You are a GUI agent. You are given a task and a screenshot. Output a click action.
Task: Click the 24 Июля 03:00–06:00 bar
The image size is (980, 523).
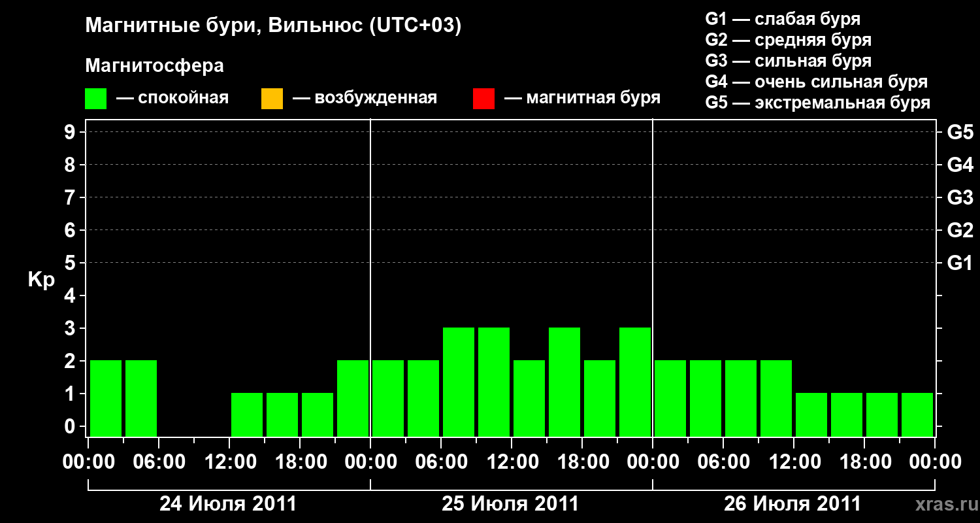pos(141,398)
